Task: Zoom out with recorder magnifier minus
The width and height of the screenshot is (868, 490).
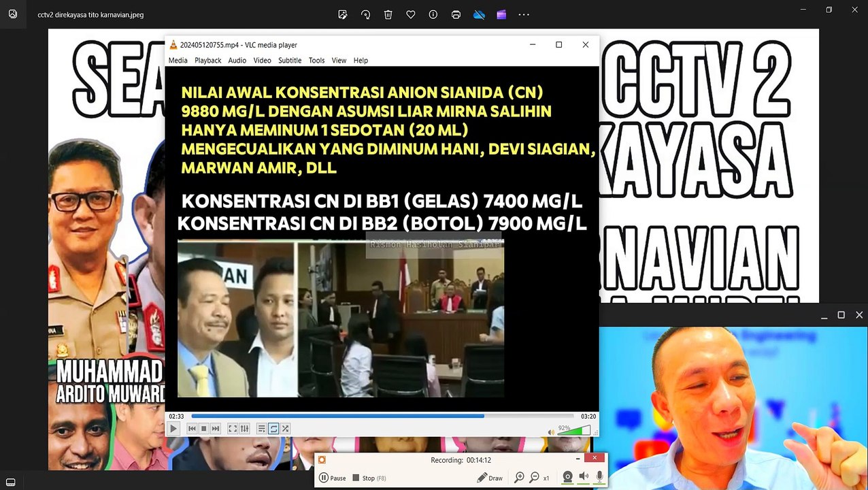Action: click(534, 478)
